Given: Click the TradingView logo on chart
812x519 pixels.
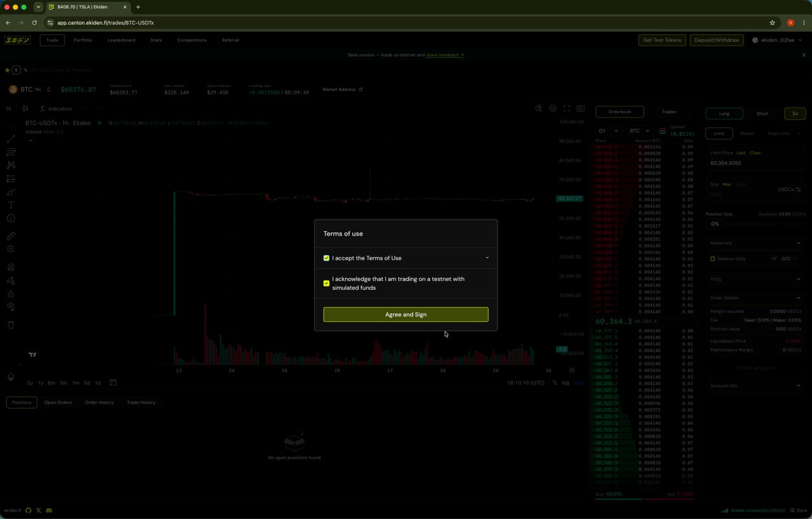Looking at the screenshot, I should (x=32, y=355).
